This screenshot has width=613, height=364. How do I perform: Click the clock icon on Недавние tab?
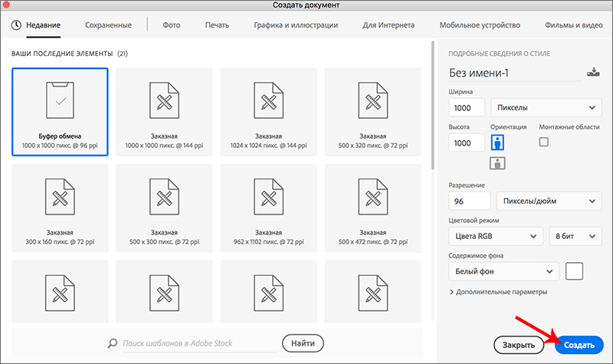(17, 25)
